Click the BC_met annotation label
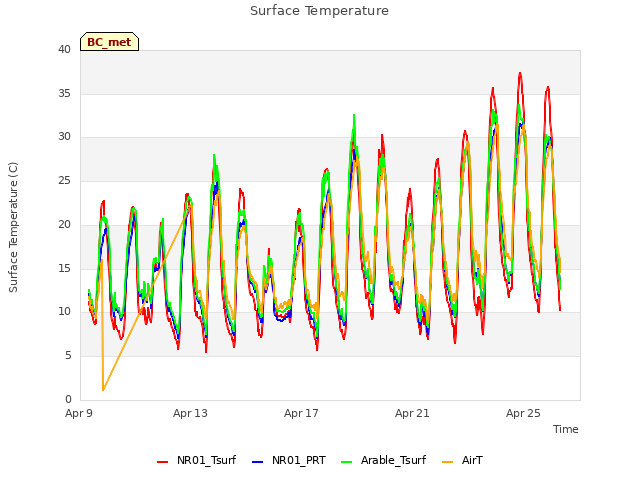 coord(109,42)
